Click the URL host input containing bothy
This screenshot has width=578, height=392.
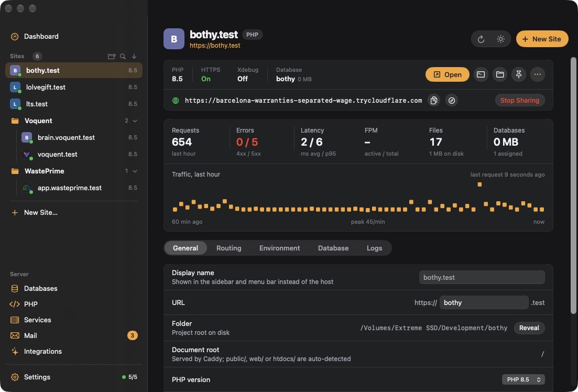click(x=484, y=303)
